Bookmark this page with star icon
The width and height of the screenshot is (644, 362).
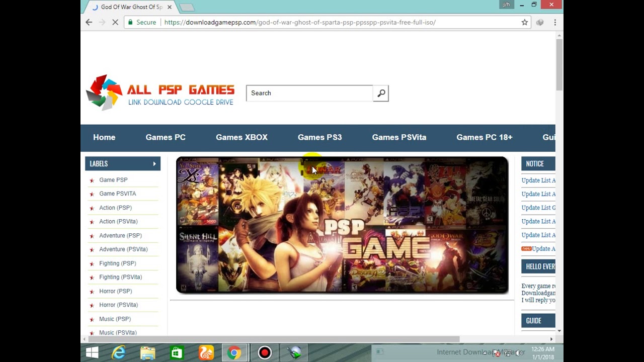[525, 22]
